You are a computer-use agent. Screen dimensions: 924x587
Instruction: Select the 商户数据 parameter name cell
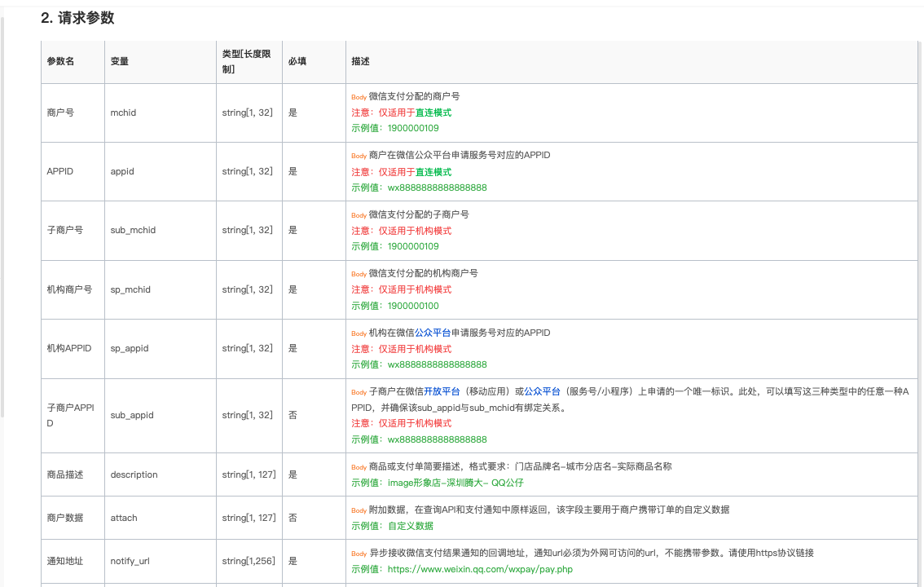point(73,518)
